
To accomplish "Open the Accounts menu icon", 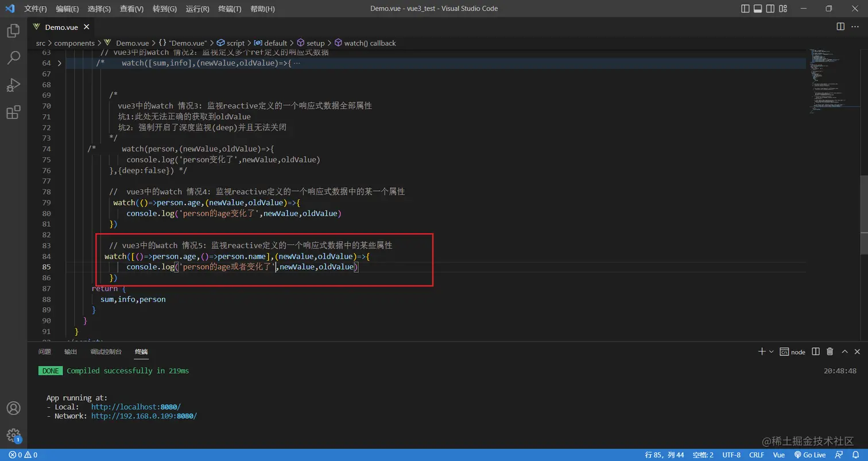I will pyautogui.click(x=13, y=408).
